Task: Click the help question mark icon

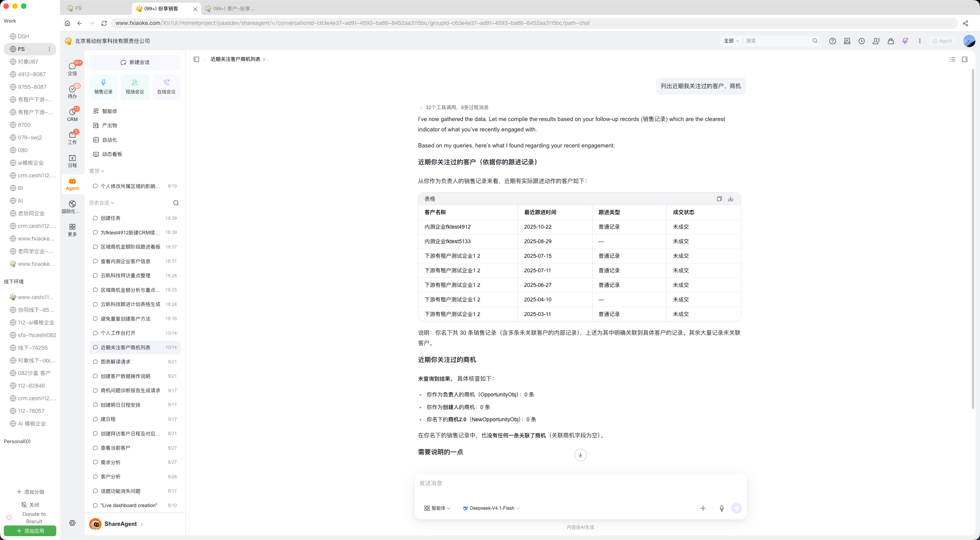Action: (833, 41)
